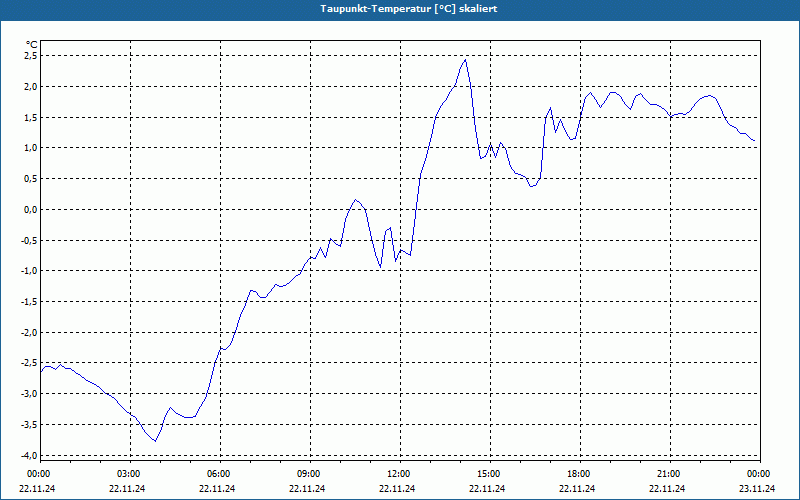
Task: Click the '1,0' y-axis label
Action: click(31, 148)
